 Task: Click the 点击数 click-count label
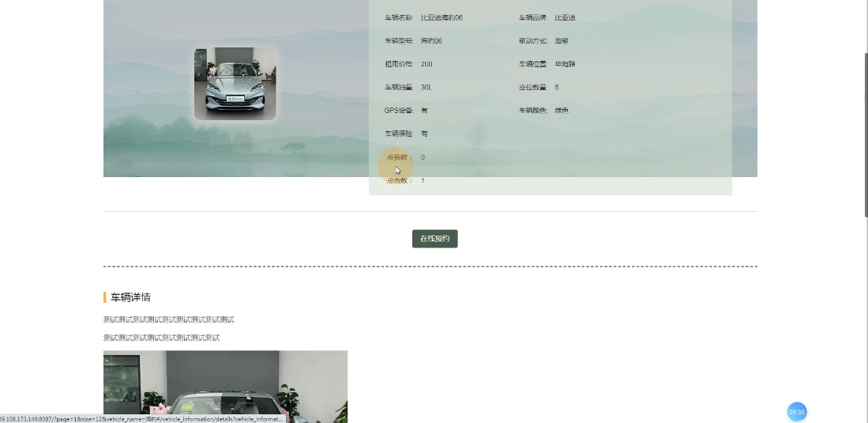[x=400, y=181]
